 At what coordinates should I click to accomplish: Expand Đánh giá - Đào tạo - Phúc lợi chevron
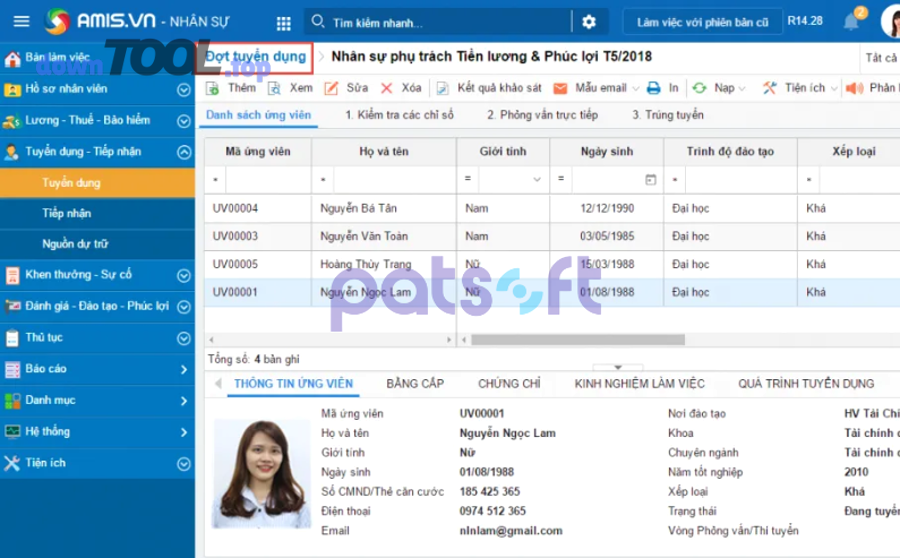pos(184,307)
